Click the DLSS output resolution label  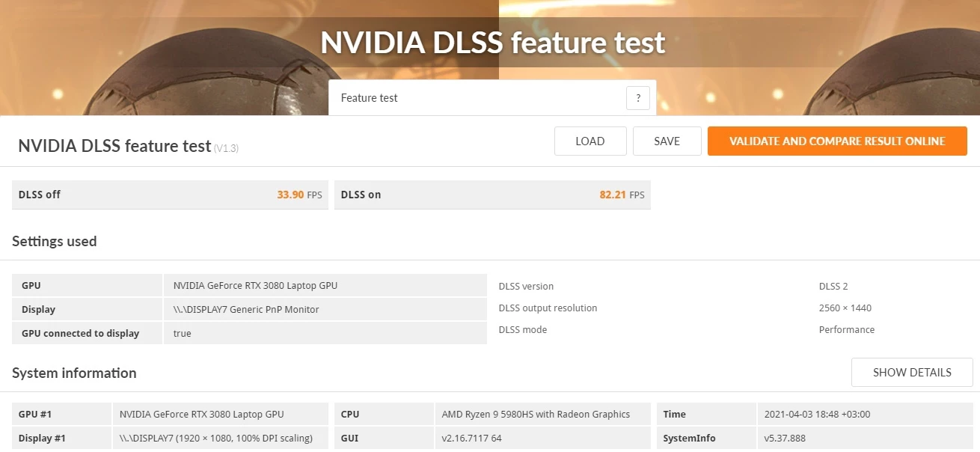[548, 308]
